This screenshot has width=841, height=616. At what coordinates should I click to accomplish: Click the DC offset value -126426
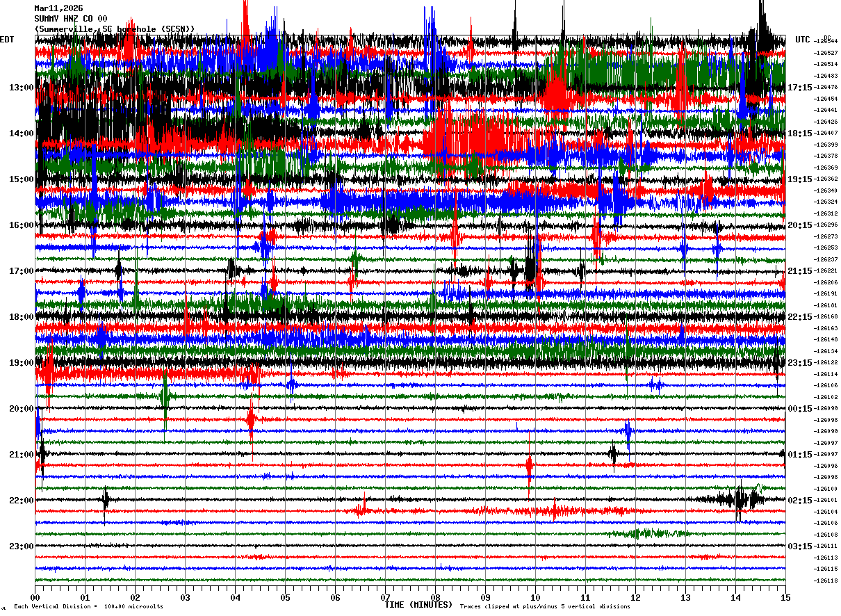point(826,122)
